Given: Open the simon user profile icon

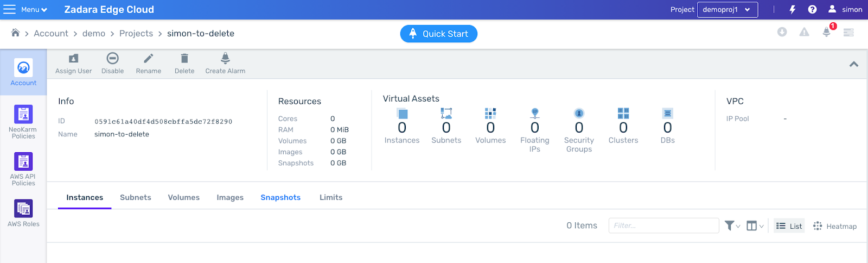Looking at the screenshot, I should click(x=832, y=9).
